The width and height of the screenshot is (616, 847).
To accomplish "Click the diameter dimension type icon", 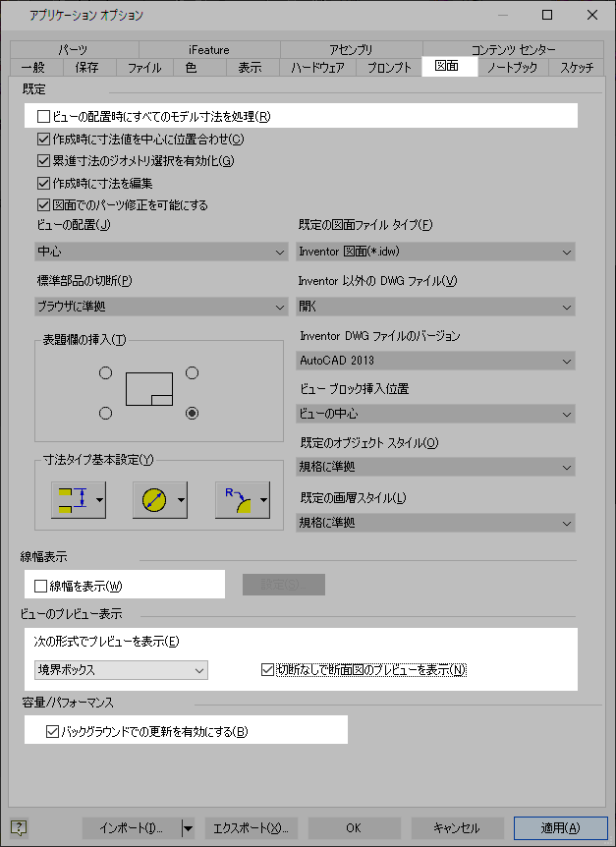I will pyautogui.click(x=154, y=500).
